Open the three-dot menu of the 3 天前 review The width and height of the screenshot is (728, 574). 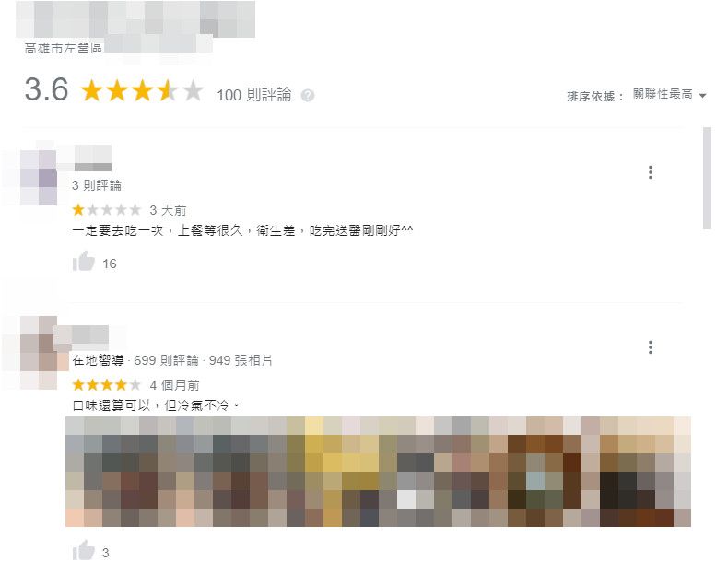pos(651,172)
